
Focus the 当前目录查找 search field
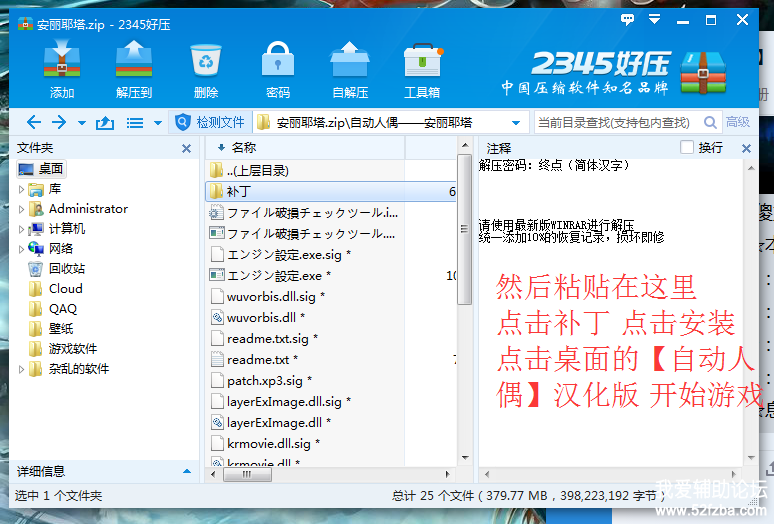tap(617, 122)
